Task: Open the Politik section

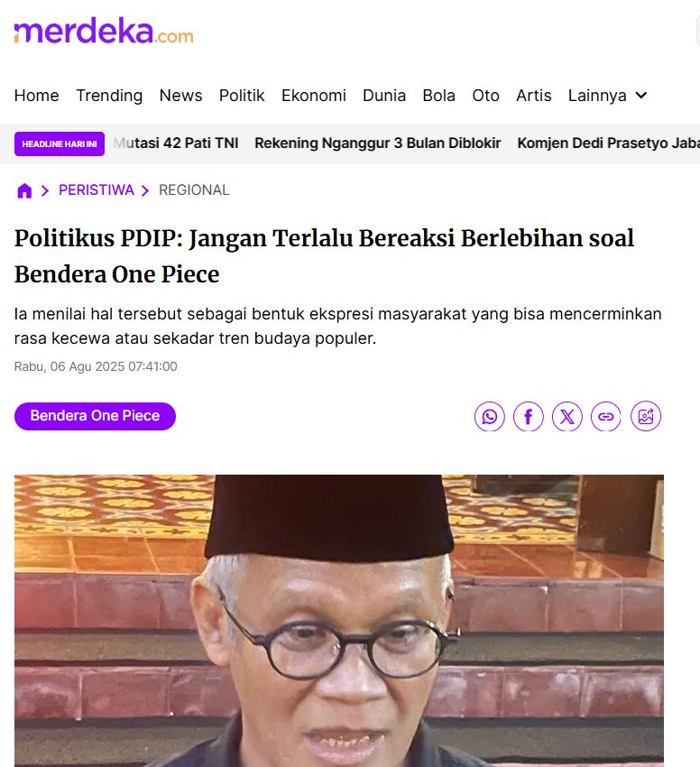Action: pyautogui.click(x=242, y=96)
